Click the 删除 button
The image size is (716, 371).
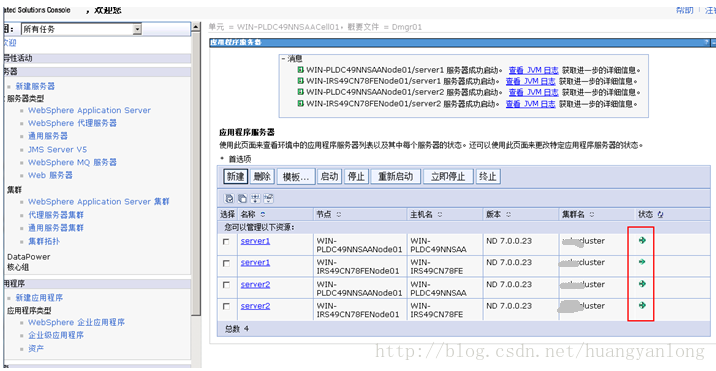click(262, 177)
